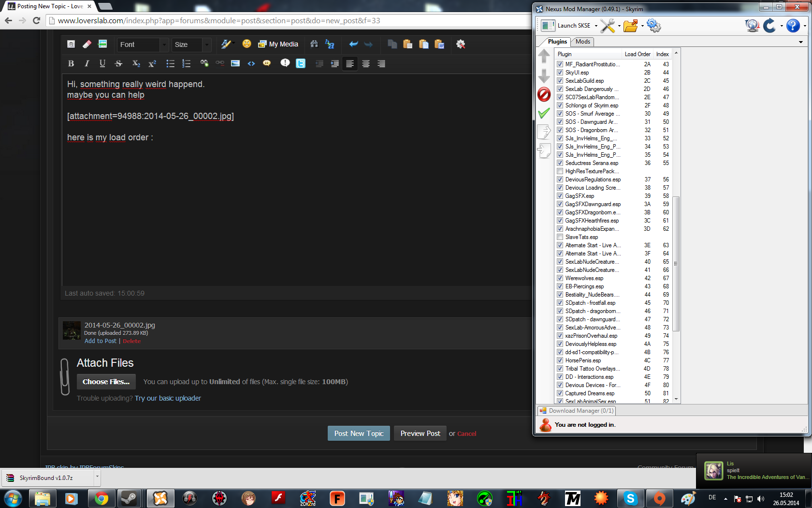Screen dimensions: 812x508
Task: Click the Preview Post button
Action: pyautogui.click(x=420, y=433)
